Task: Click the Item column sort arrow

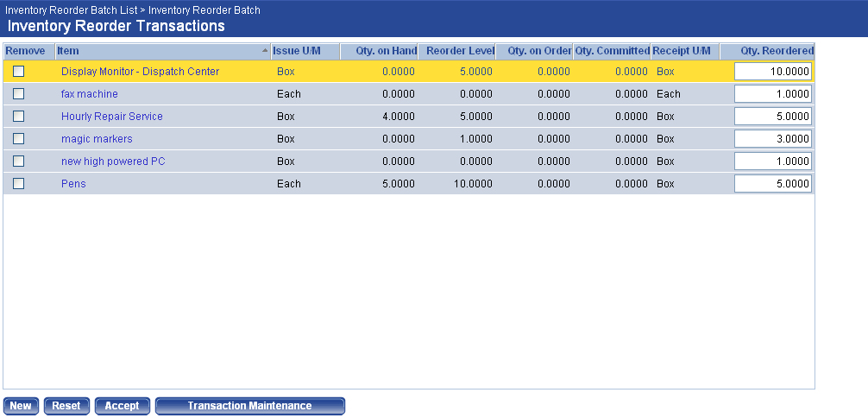Action: click(x=265, y=51)
